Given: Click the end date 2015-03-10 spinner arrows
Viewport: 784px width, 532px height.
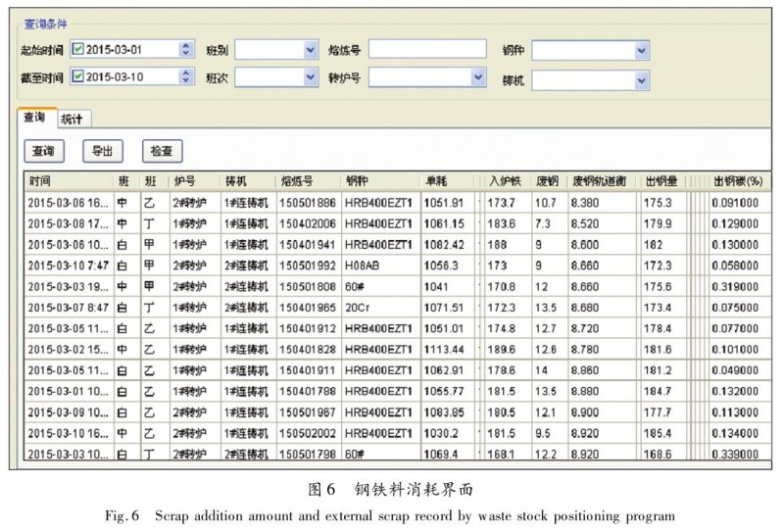Looking at the screenshot, I should click(186, 77).
